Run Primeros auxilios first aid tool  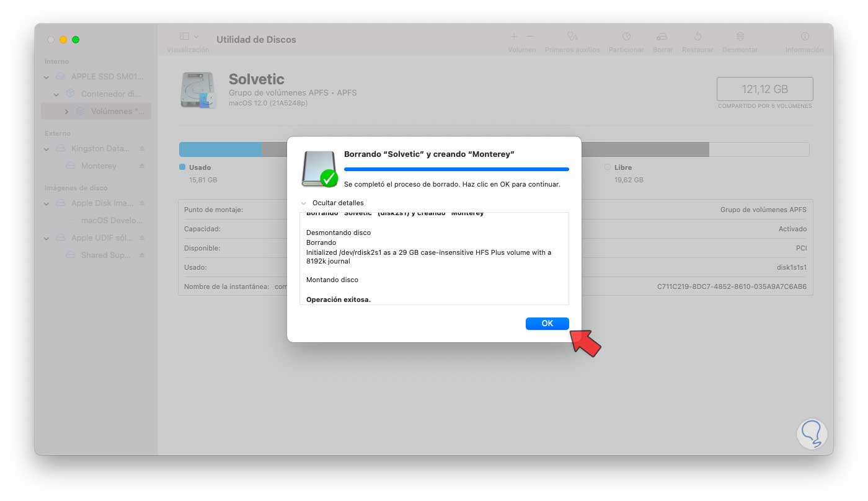tap(572, 37)
